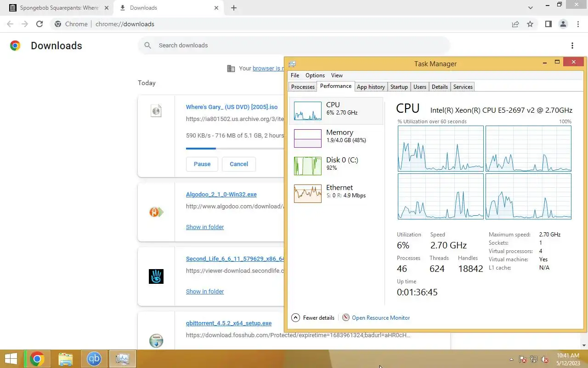The width and height of the screenshot is (588, 368).
Task: Open Task Manager Options menu
Action: pyautogui.click(x=315, y=75)
